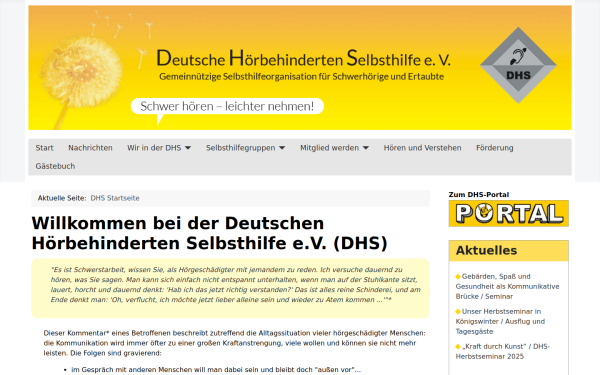Click the PORTAL banner image
Viewport: 600px width, 375px height.
pyautogui.click(x=509, y=213)
